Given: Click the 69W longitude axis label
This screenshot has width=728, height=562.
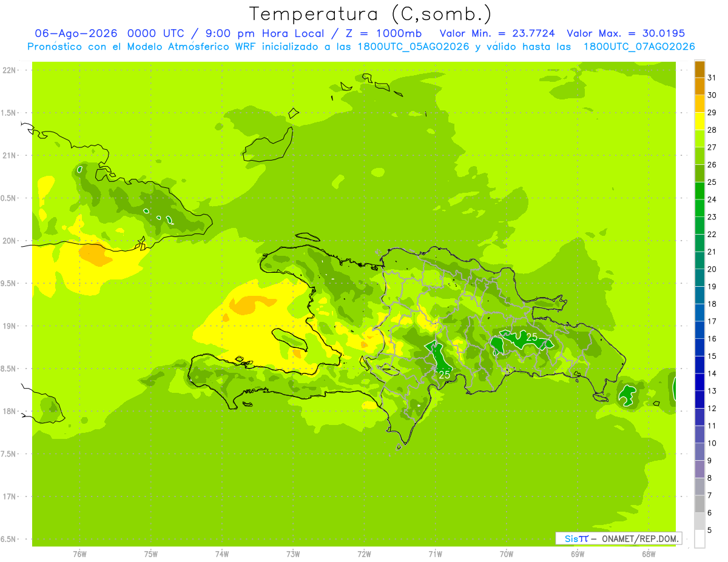Looking at the screenshot, I should (x=578, y=554).
